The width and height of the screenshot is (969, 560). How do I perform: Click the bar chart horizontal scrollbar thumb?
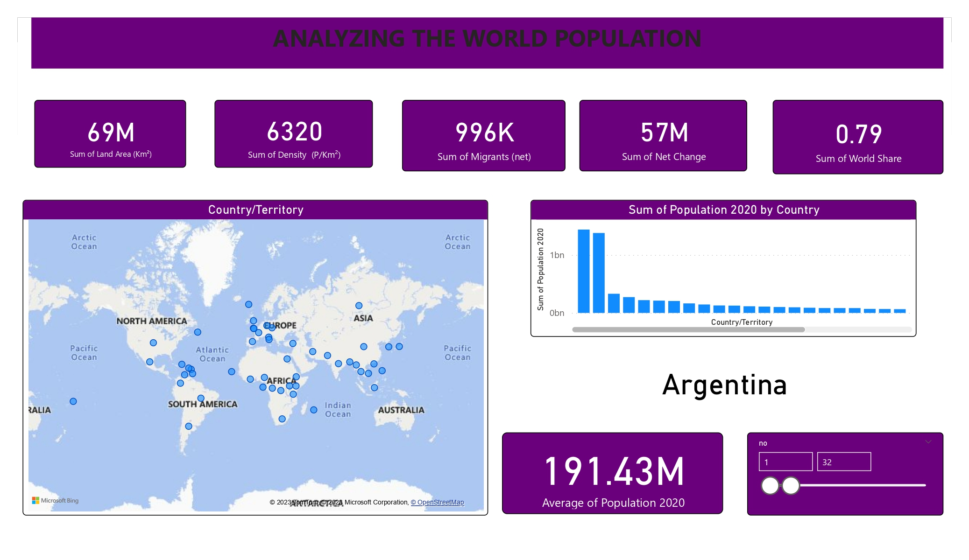coord(688,329)
